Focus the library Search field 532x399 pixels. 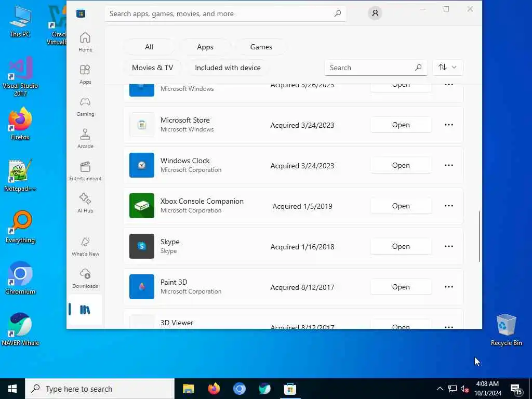point(376,68)
